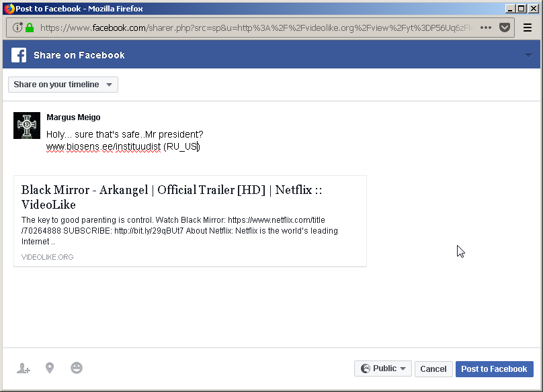Open the Firefox hamburger menu
Screen dimensions: 543x392
tap(528, 28)
